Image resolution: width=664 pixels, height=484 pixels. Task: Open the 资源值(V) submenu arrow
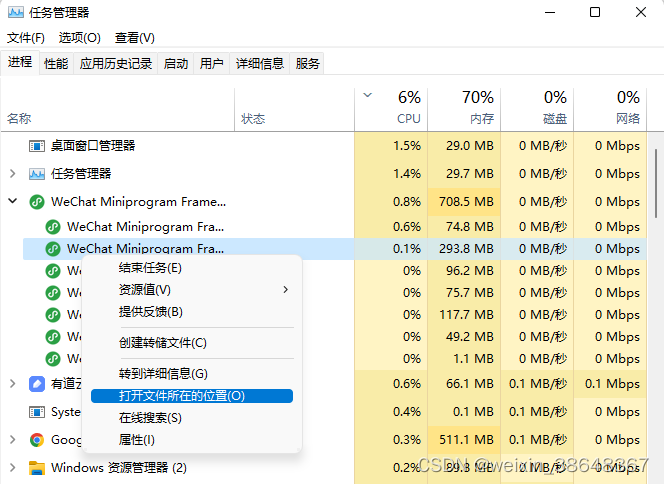point(285,290)
